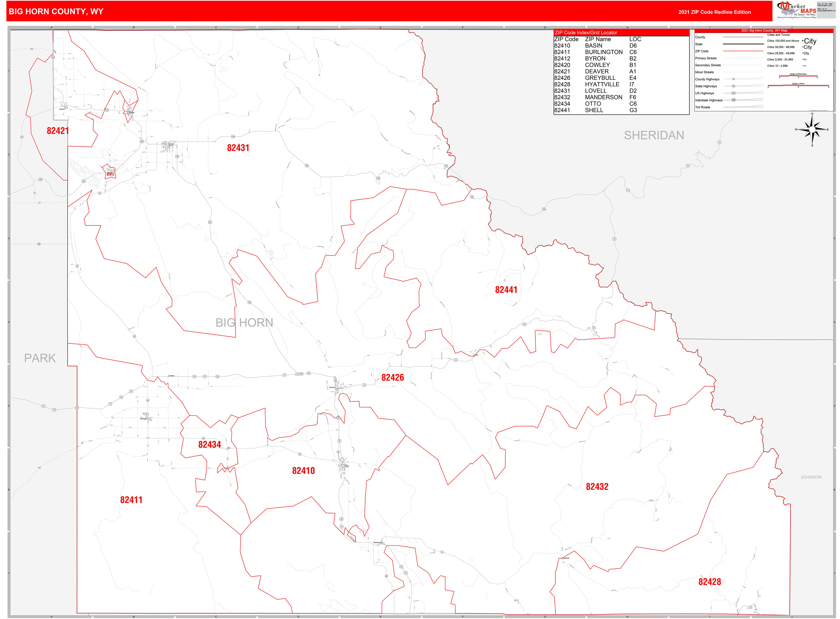Click the Cities 25,000 - 49,999 legend entry
Screen dimensions: 840x619
780,53
